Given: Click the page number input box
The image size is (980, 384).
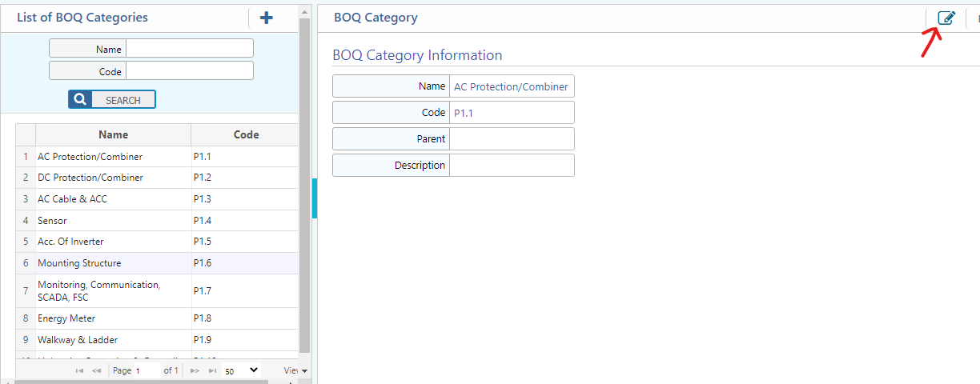Looking at the screenshot, I should click(x=147, y=370).
